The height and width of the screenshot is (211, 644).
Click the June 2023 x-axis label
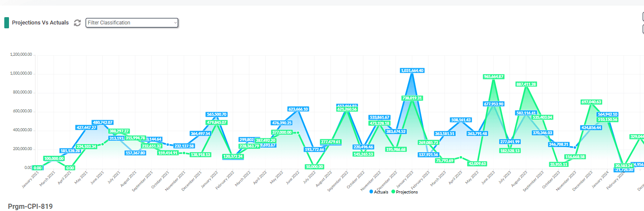[x=489, y=178]
